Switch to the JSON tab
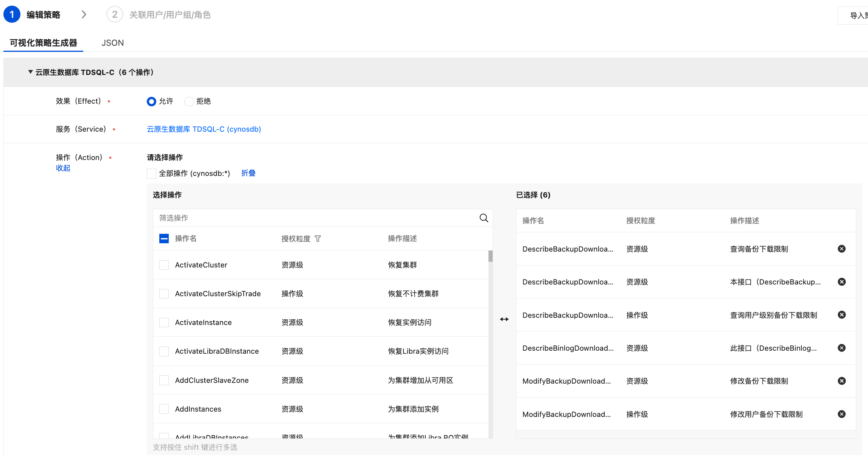Screen dimensions: 868x457 pyautogui.click(x=112, y=43)
